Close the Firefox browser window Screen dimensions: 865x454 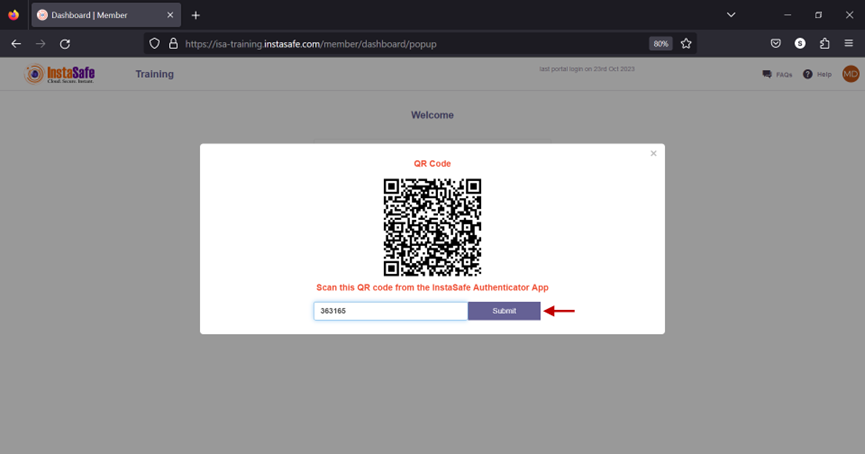(849, 15)
